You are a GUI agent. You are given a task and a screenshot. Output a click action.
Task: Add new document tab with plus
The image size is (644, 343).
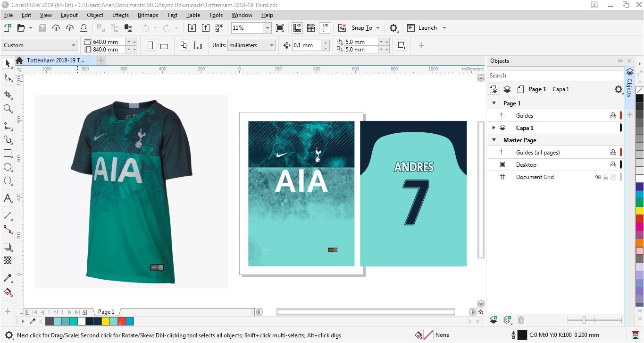coord(101,60)
